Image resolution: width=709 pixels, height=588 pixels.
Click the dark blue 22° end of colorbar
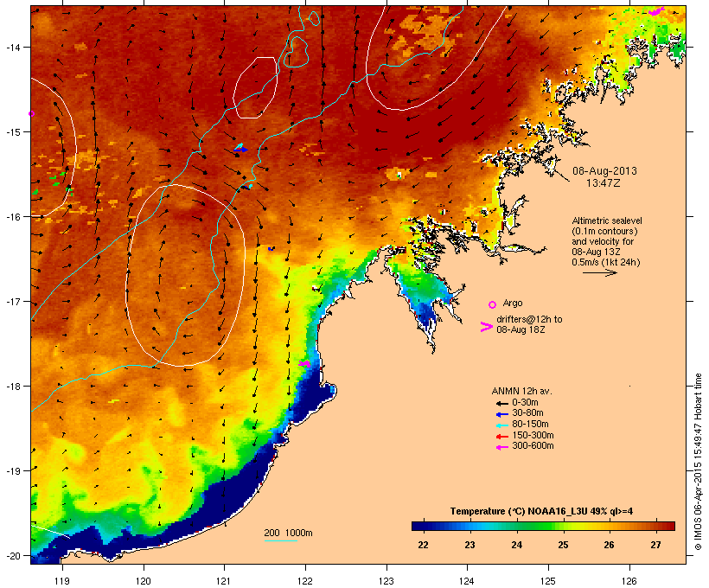click(418, 526)
